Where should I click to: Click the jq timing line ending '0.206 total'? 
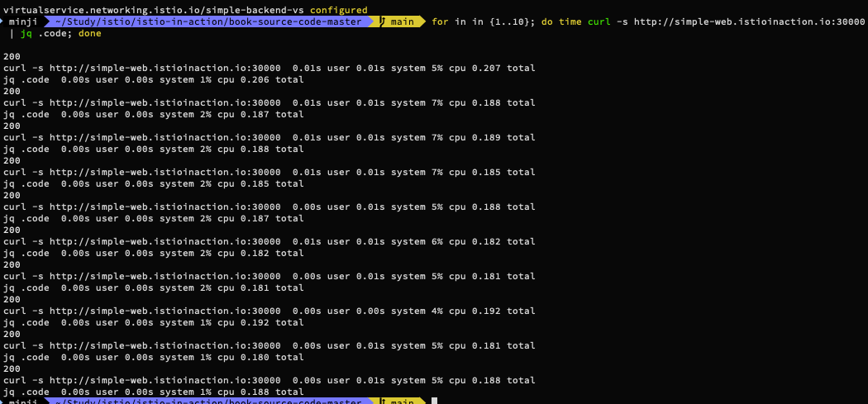pyautogui.click(x=153, y=79)
